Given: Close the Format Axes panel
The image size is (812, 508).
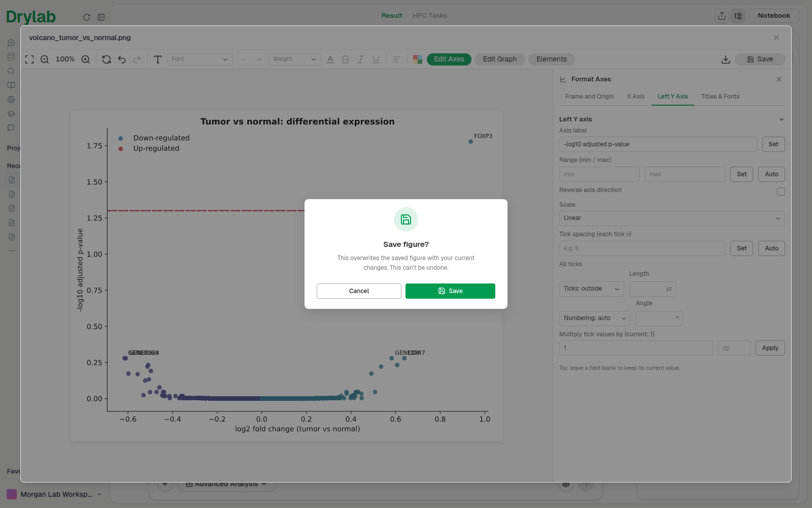Looking at the screenshot, I should [x=779, y=79].
